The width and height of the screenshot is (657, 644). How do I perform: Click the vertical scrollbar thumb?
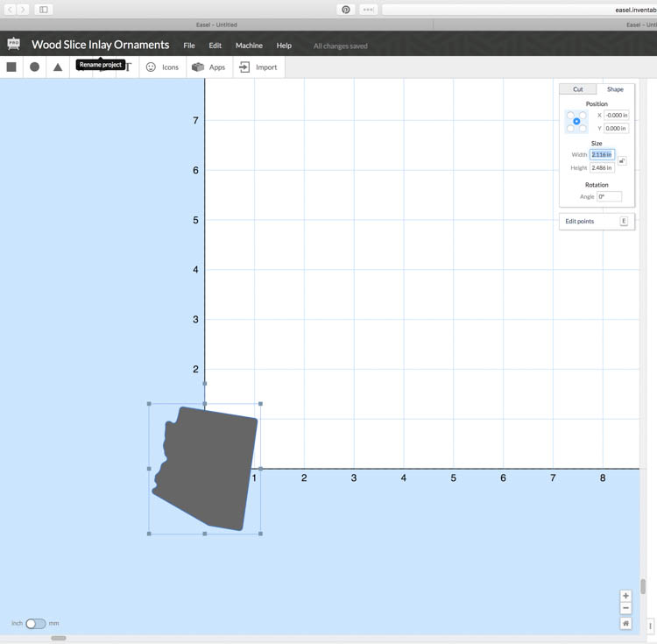(x=643, y=586)
